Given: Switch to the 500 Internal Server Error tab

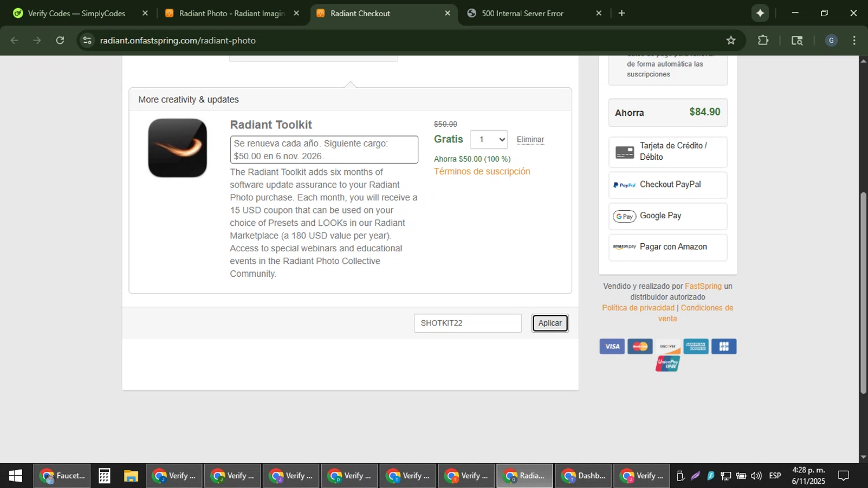Looking at the screenshot, I should 523,13.
